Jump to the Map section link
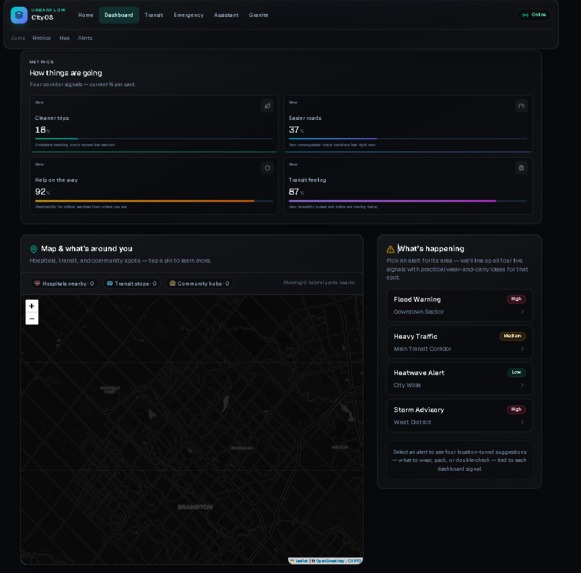This screenshot has height=573, width=581. pos(64,38)
